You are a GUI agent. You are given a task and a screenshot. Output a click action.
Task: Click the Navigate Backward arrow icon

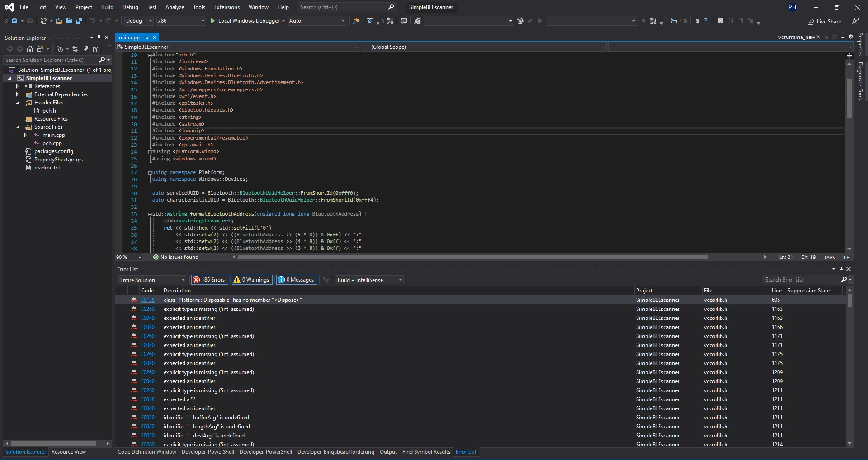(14, 21)
